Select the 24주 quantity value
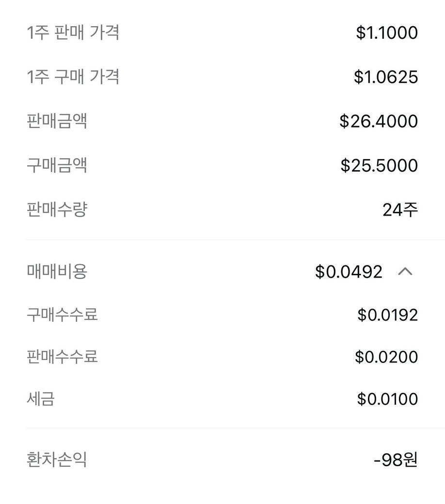Viewport: 445px width, 504px height. 400,210
